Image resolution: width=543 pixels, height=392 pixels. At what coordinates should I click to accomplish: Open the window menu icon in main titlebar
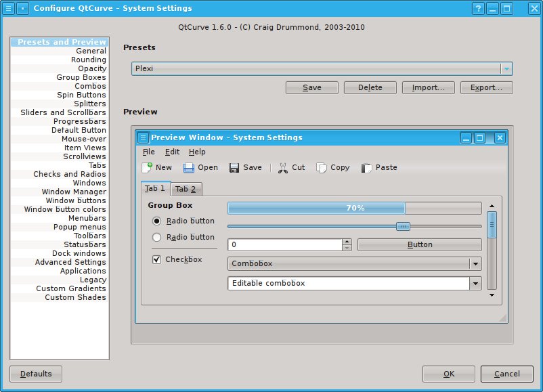coord(9,8)
